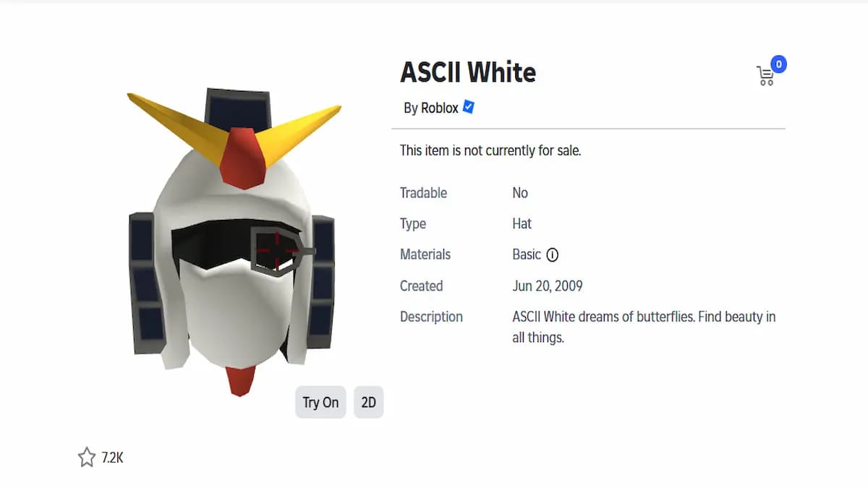Screen dimensions: 868x488
Task: Toggle the Try On preview mode
Action: pos(320,402)
